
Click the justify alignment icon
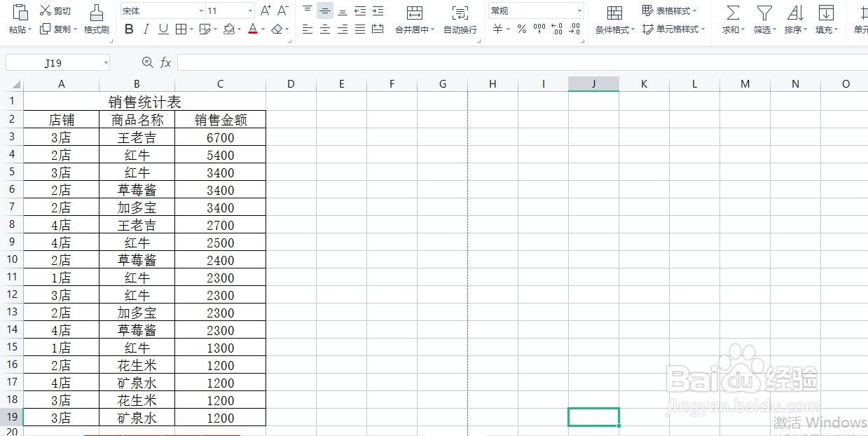(360, 29)
